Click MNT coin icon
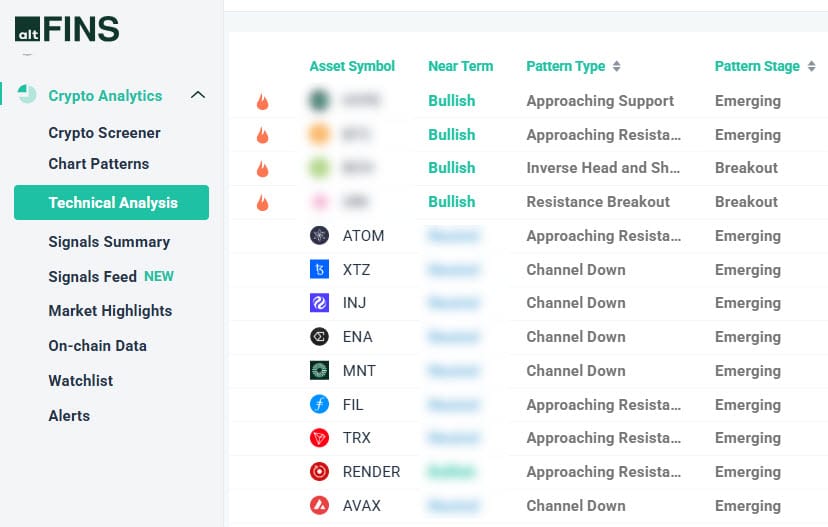This screenshot has height=527, width=828. pos(319,370)
